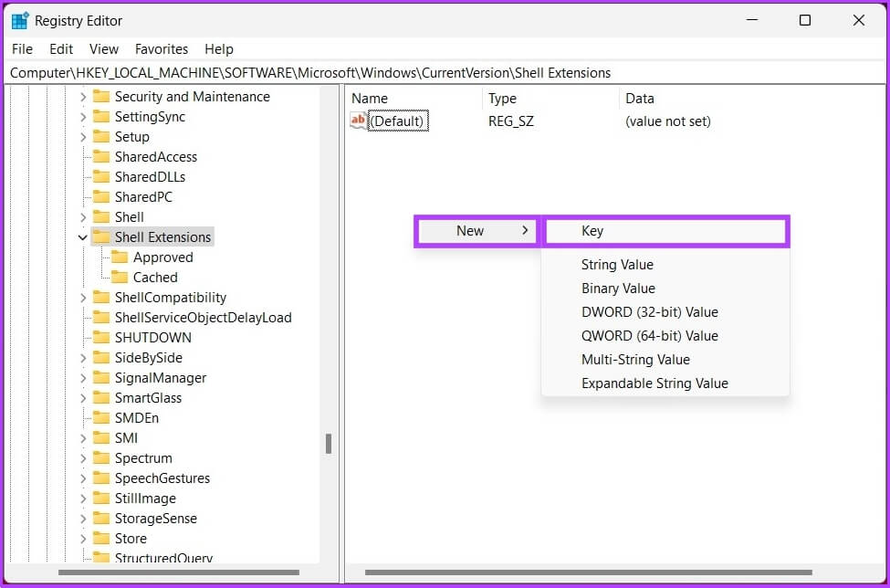
Task: Click the SMI folder icon
Action: 101,438
